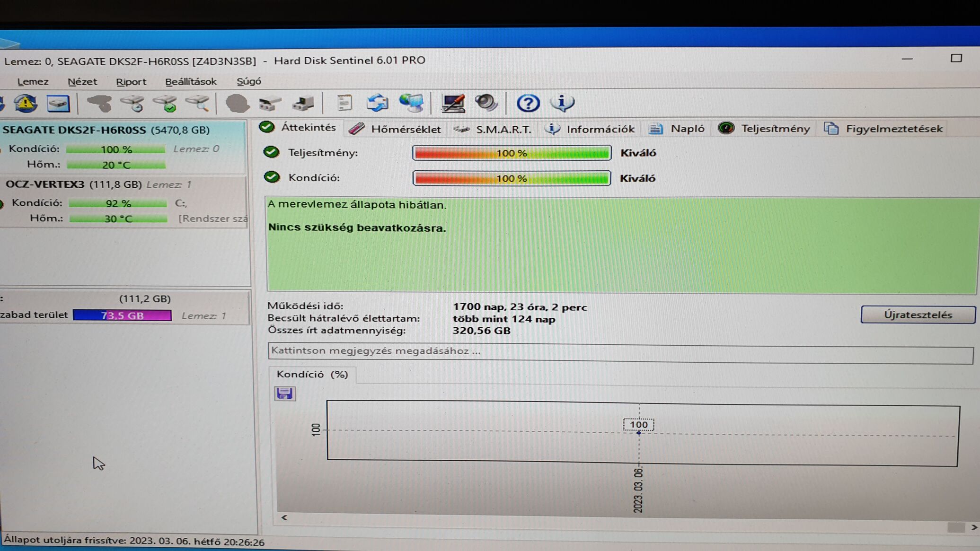The height and width of the screenshot is (551, 980).
Task: Minimize the Hard Disk Sentinel window
Action: coord(907,59)
